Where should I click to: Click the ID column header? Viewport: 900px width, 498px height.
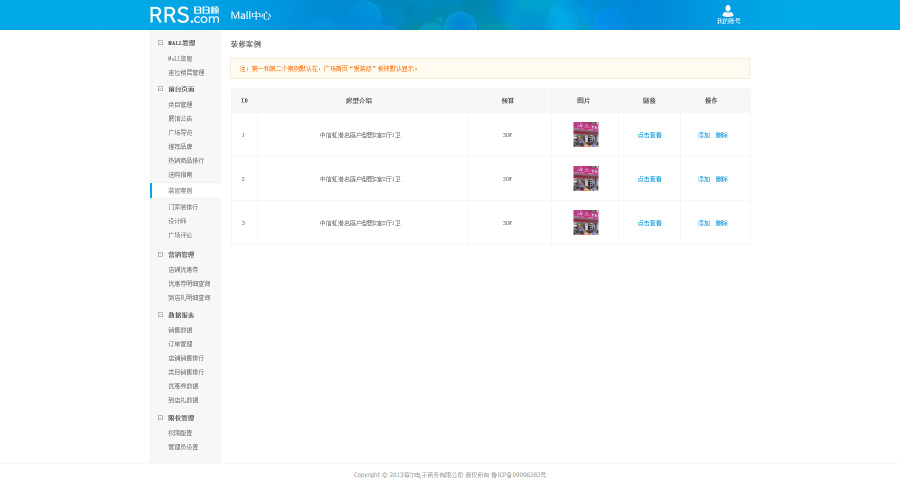[x=244, y=100]
